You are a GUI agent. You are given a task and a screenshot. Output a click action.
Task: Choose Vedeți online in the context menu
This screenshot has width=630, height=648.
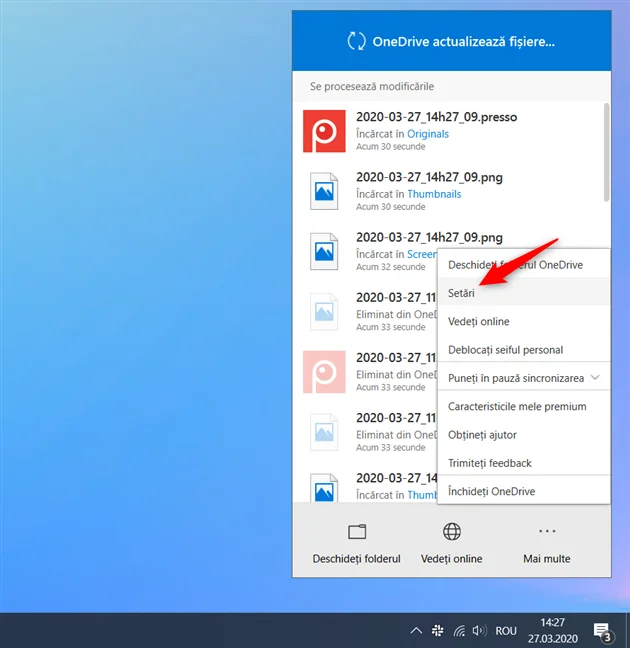pyautogui.click(x=524, y=322)
